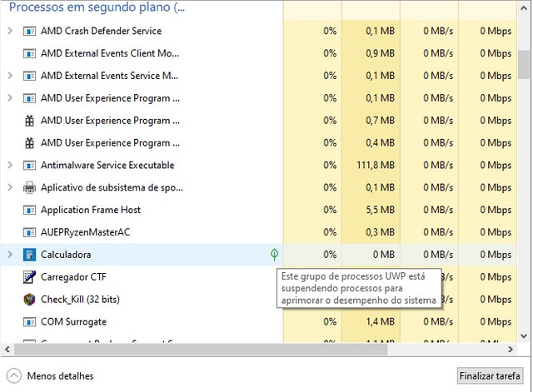Click the 0,3 MB memory value
533x392 pixels.
tap(380, 232)
